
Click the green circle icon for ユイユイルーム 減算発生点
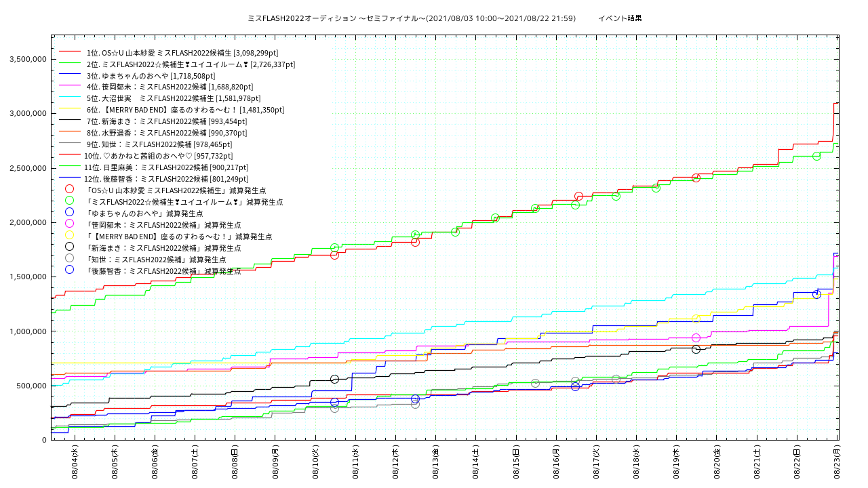click(x=69, y=201)
